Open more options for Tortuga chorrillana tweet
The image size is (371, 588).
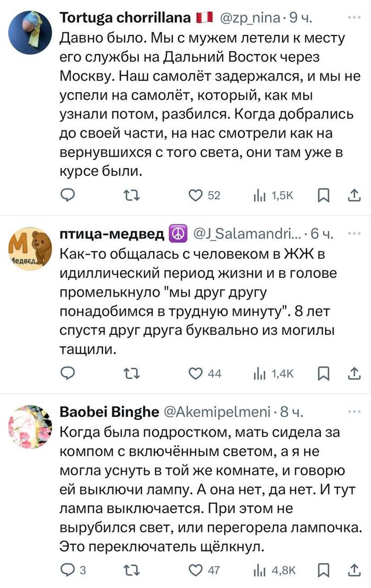pyautogui.click(x=353, y=18)
